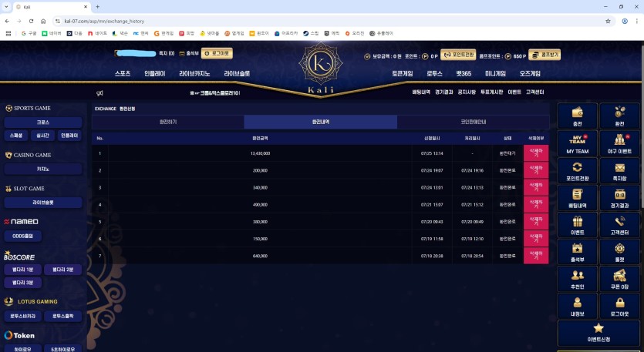Switch to the 환전하기 tab

167,122
